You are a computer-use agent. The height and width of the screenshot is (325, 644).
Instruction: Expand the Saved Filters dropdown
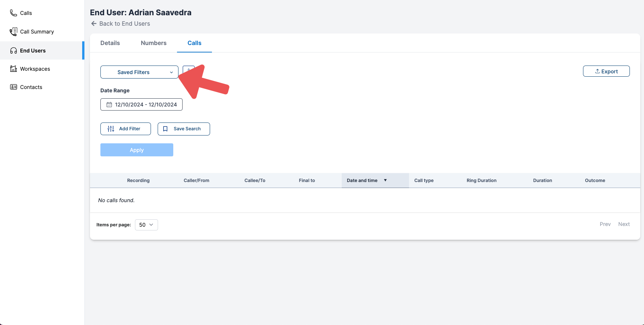139,72
